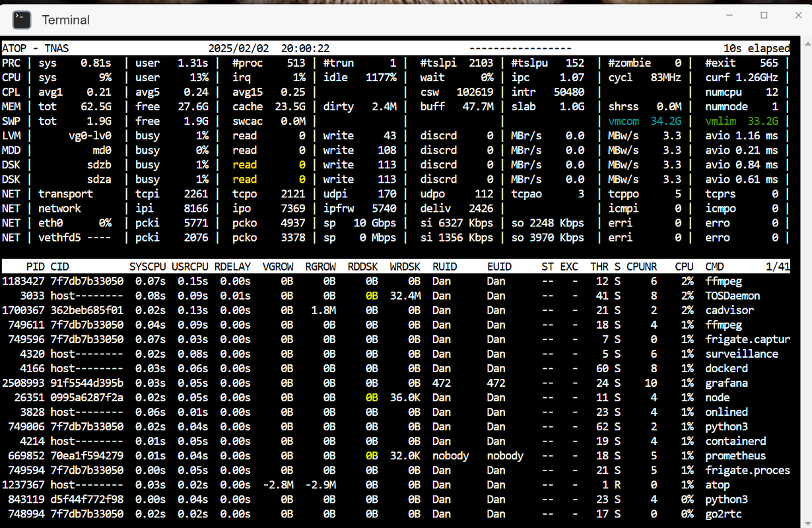Click the container ID '91f5544d395b'

(86, 383)
